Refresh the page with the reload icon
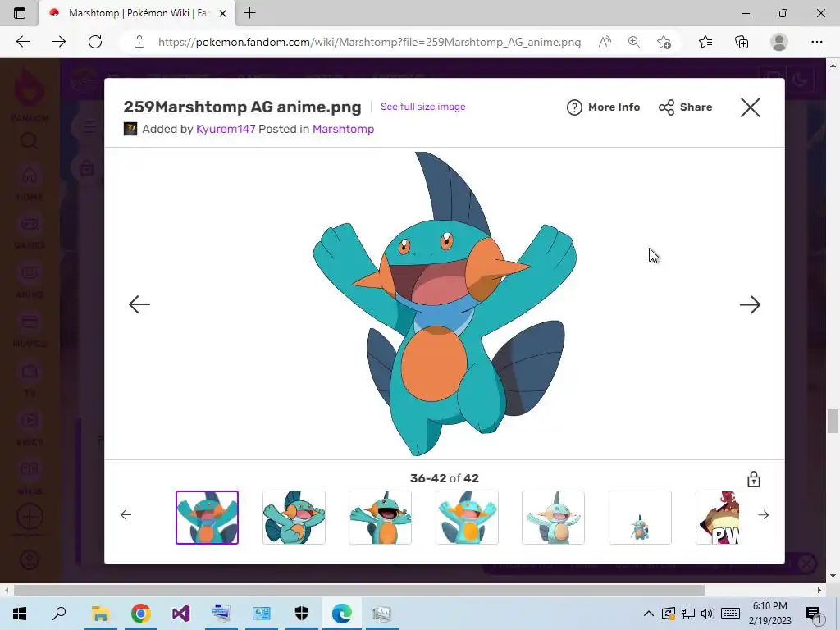The height and width of the screenshot is (630, 840). pos(95,42)
